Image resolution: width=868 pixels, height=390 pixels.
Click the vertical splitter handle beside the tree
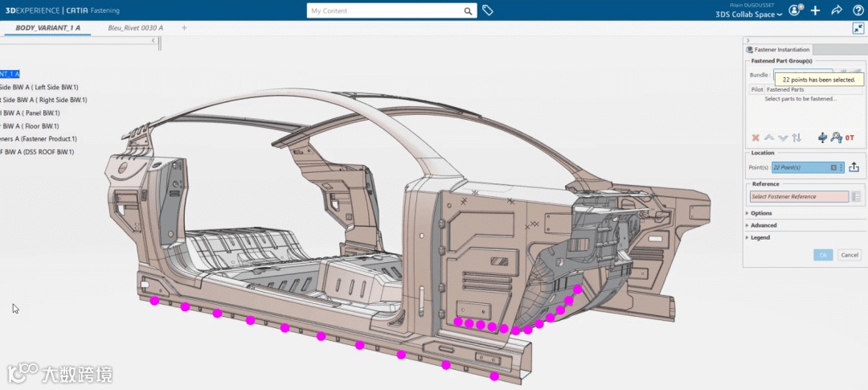(160, 44)
